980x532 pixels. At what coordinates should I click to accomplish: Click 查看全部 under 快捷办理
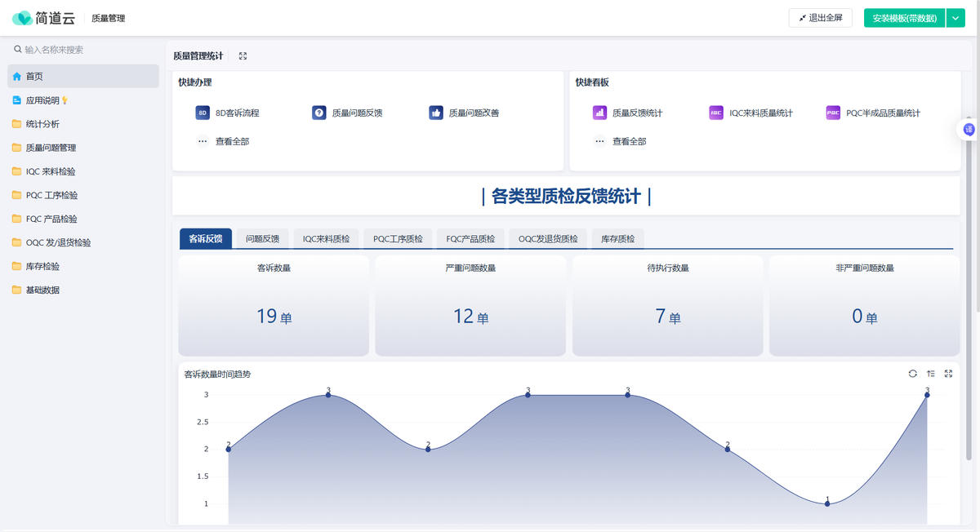coord(232,141)
